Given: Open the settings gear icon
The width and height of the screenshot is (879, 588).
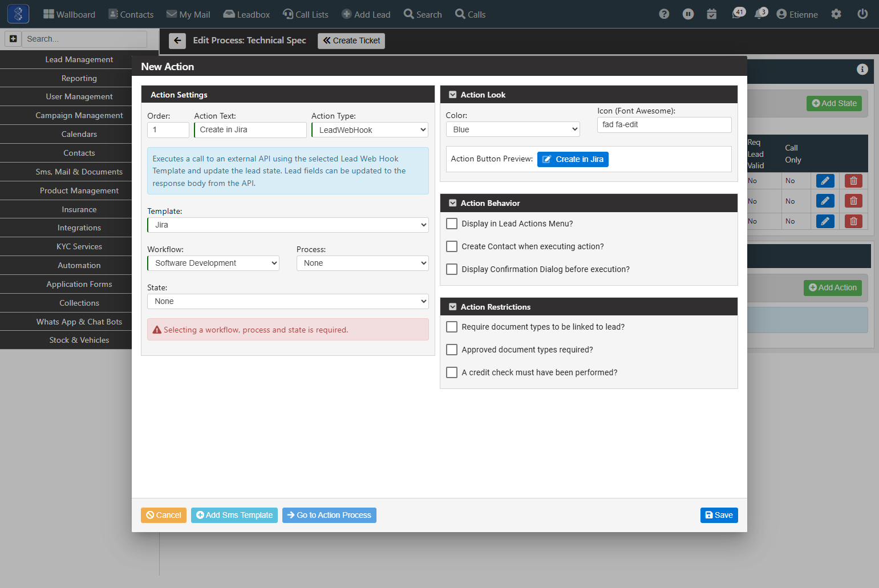Looking at the screenshot, I should point(836,14).
